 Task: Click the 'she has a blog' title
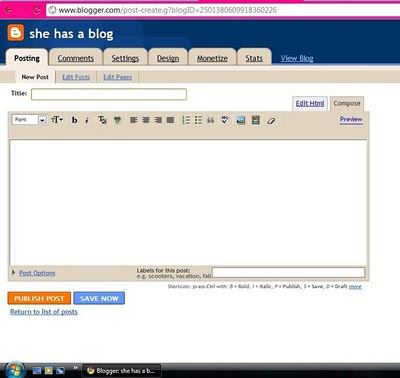[x=71, y=34]
